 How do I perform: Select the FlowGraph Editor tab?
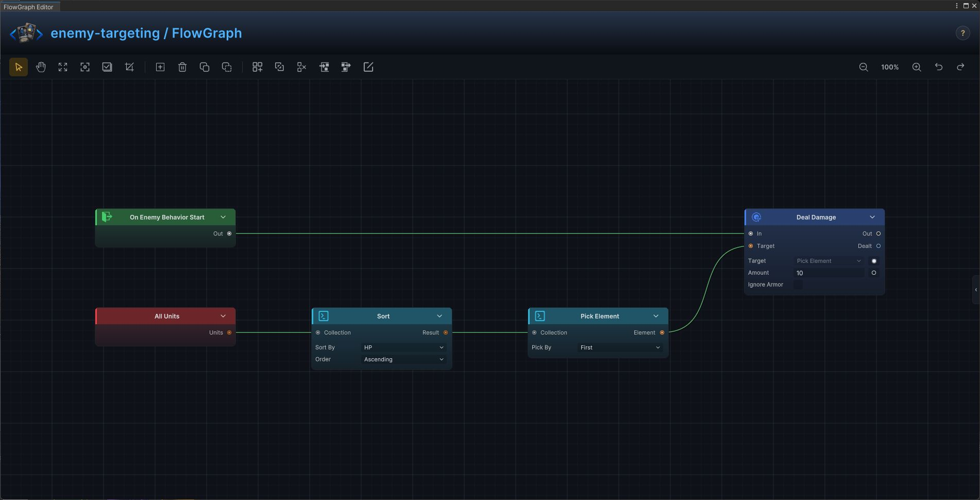point(29,7)
